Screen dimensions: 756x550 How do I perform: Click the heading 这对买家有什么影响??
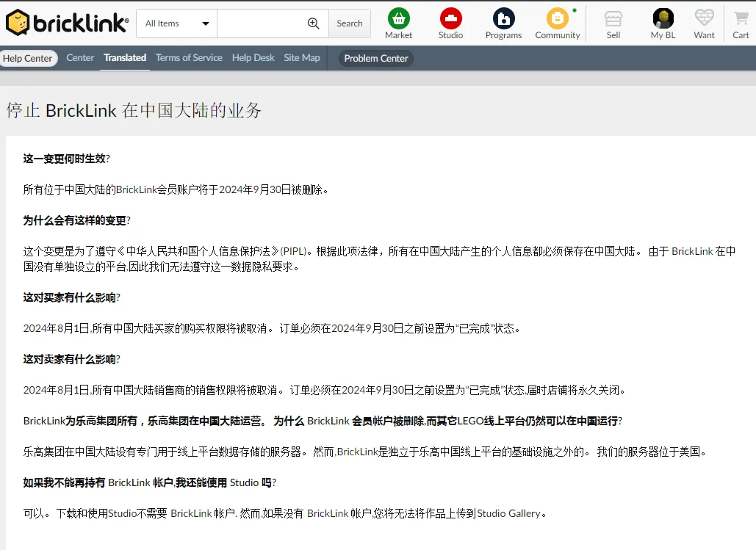tap(71, 297)
